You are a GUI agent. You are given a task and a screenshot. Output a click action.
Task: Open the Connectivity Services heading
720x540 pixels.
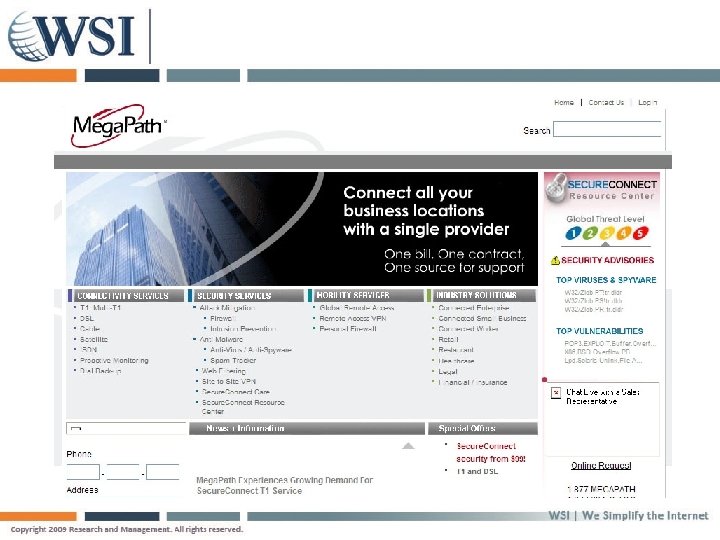126,295
